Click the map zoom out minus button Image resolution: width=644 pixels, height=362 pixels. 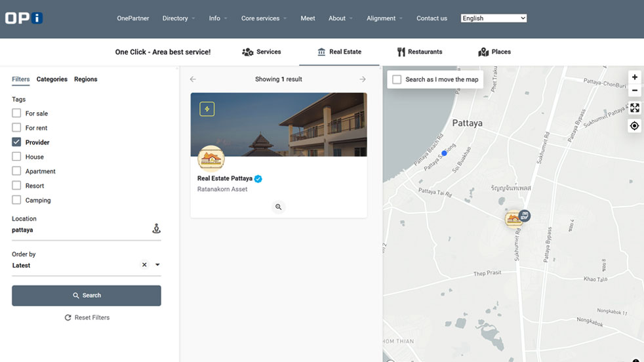coord(634,90)
